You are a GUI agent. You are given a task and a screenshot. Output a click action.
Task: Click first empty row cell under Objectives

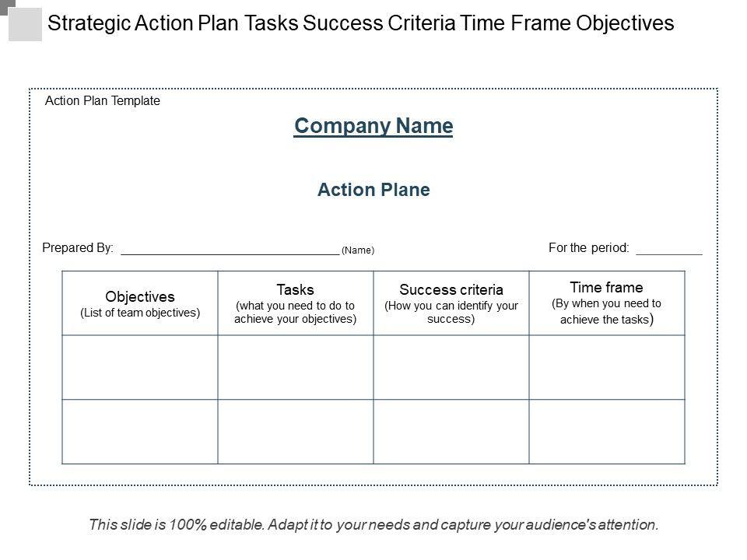[140, 368]
